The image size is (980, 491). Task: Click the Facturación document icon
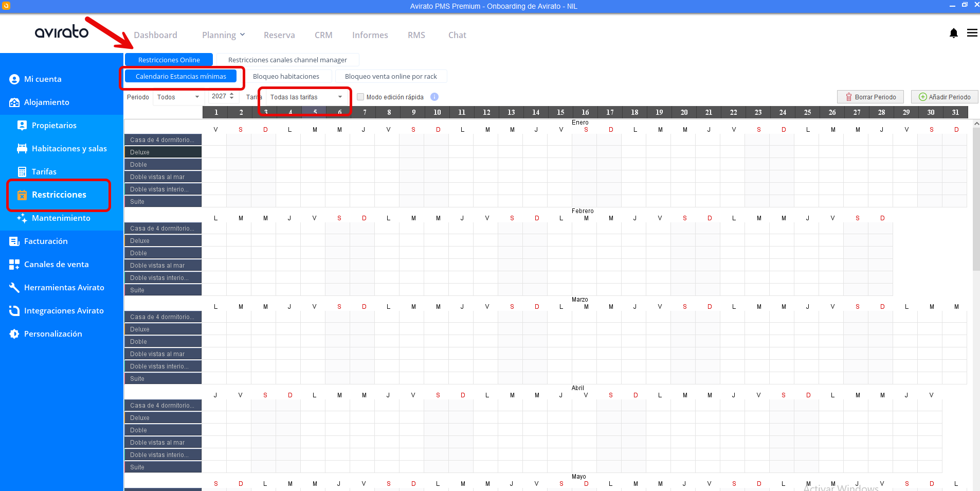pyautogui.click(x=14, y=241)
